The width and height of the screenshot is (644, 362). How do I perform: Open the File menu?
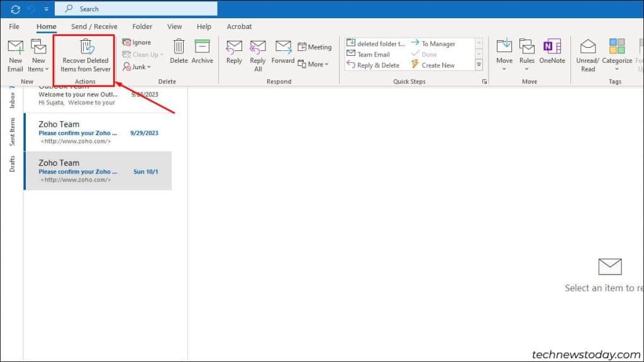[14, 26]
